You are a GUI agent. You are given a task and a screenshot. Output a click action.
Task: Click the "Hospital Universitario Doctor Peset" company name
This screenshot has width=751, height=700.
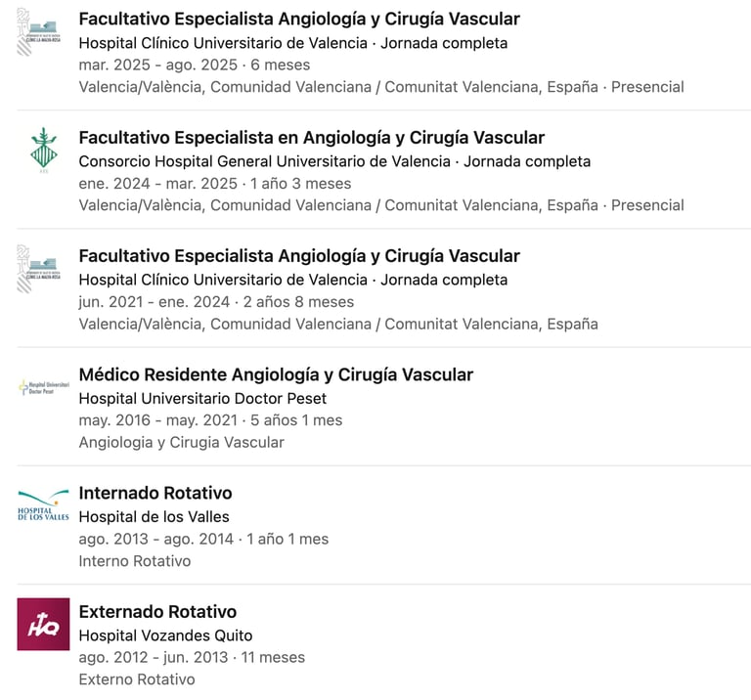(x=202, y=398)
